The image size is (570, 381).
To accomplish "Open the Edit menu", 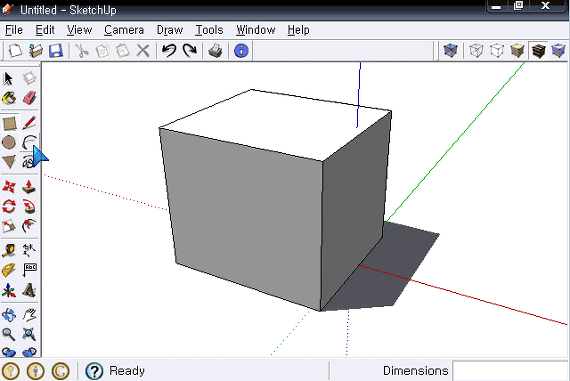I will (45, 30).
